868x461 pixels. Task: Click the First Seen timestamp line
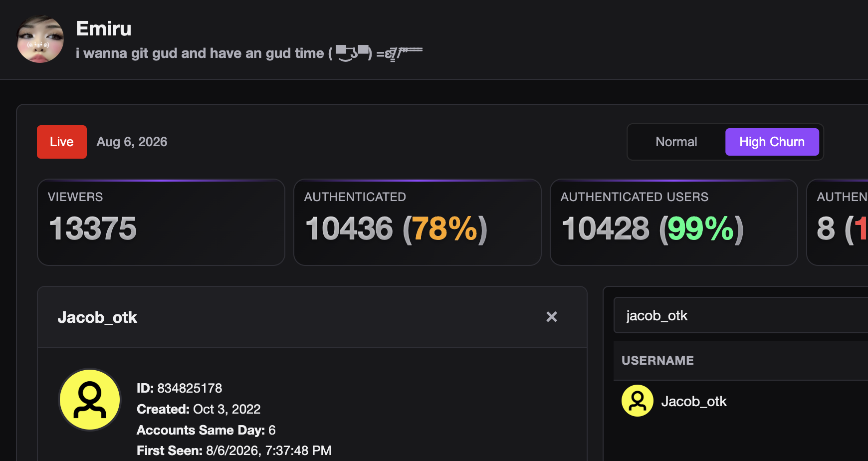[x=234, y=451]
